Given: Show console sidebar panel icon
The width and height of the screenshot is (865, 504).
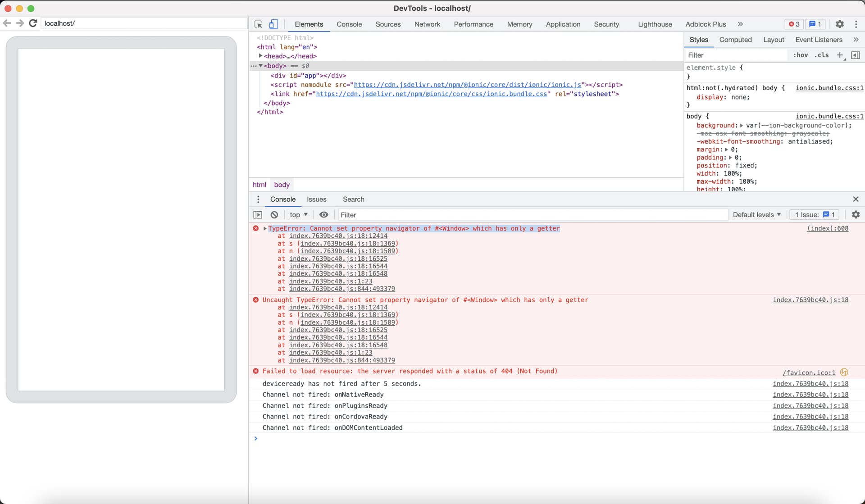Looking at the screenshot, I should [x=258, y=215].
